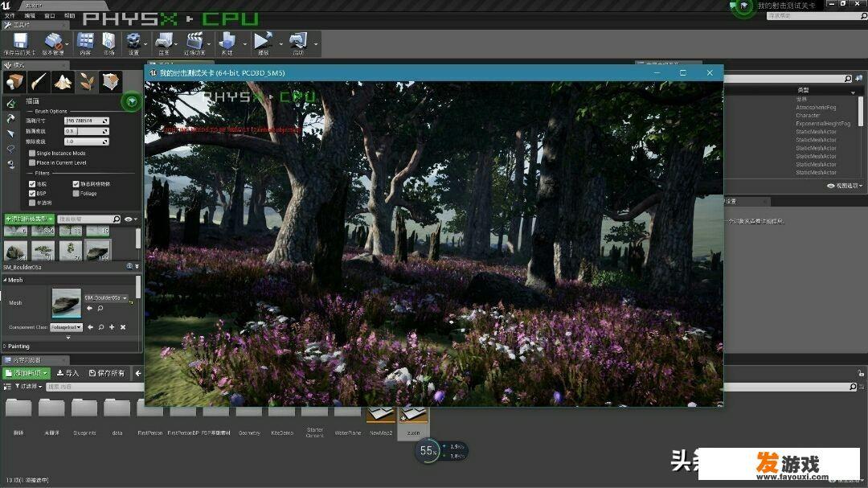Image resolution: width=868 pixels, height=488 pixels.
Task: Click green Add Foliage Type button
Action: pyautogui.click(x=29, y=219)
